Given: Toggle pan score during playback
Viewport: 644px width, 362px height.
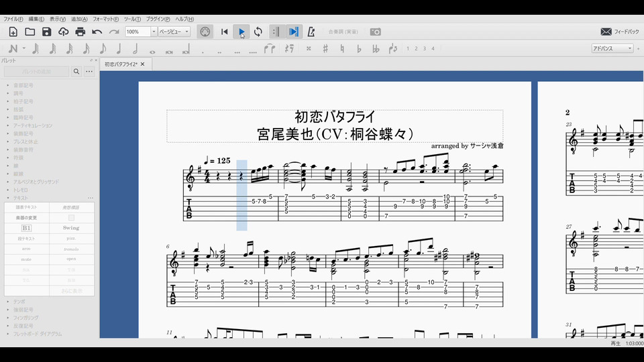Looking at the screenshot, I should [x=294, y=32].
